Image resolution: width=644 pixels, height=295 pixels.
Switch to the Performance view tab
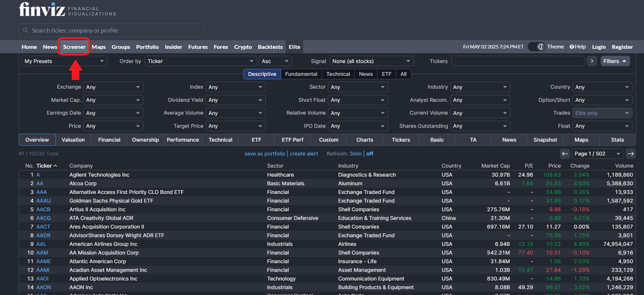pos(183,140)
